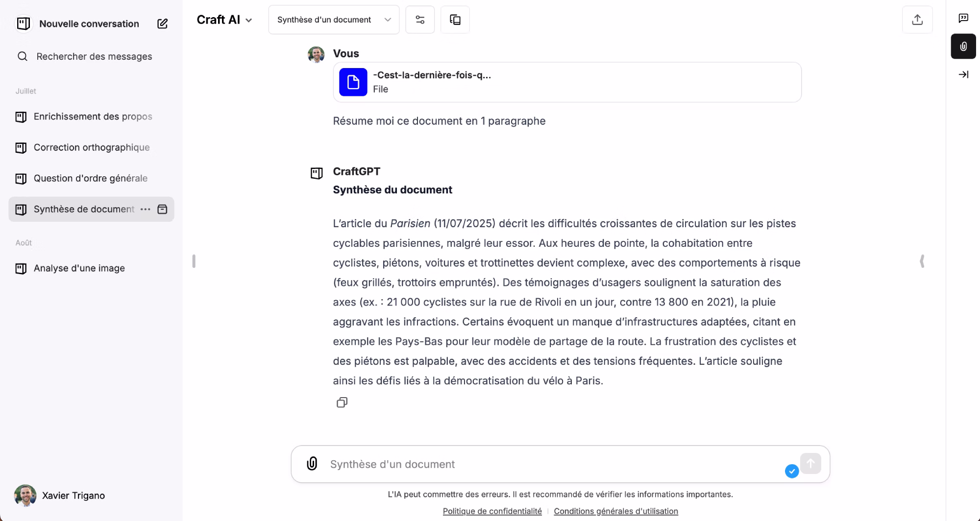The width and height of the screenshot is (980, 521).
Task: Click the duplicate pages icon in top toolbar
Action: click(x=455, y=20)
